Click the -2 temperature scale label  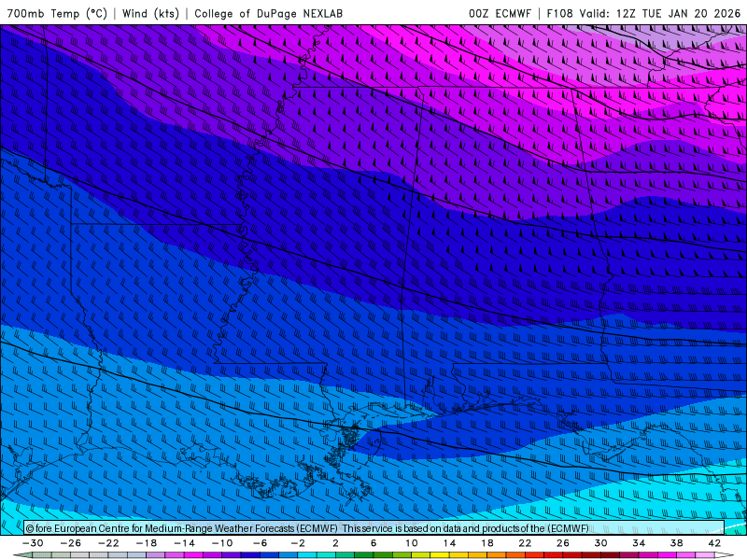(x=298, y=543)
